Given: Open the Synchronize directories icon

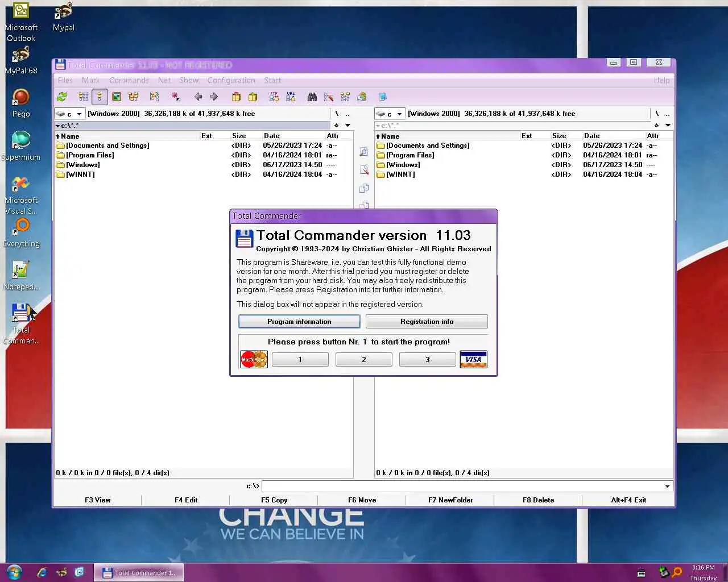Looking at the screenshot, I should (x=345, y=97).
